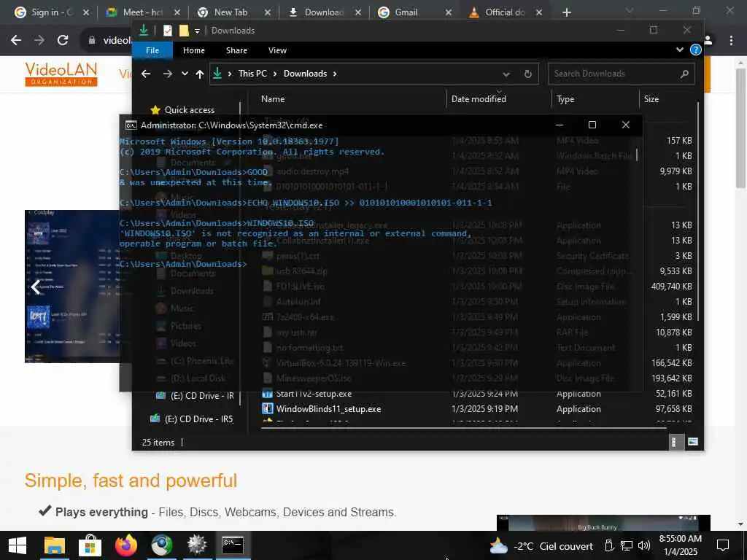Viewport: 747px width, 560px height.
Task: Open the Home ribbon tab in Explorer
Action: 194,50
